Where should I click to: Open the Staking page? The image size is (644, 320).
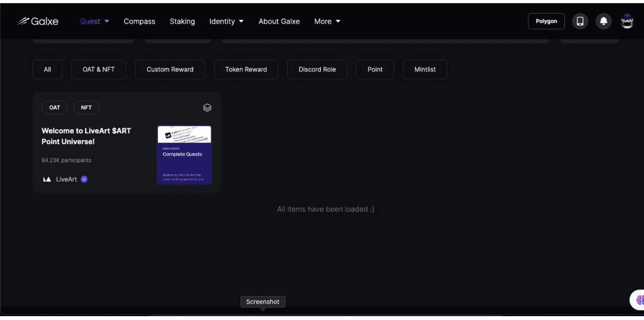182,21
